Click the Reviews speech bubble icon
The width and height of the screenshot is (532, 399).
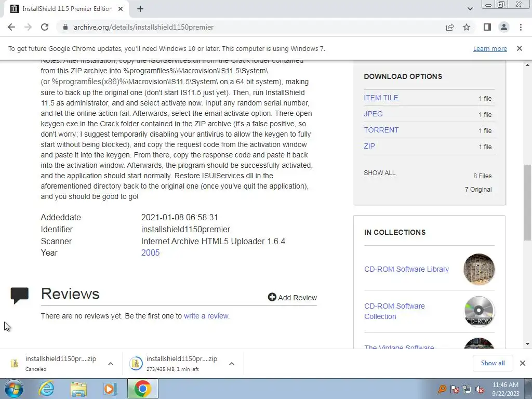pyautogui.click(x=20, y=295)
